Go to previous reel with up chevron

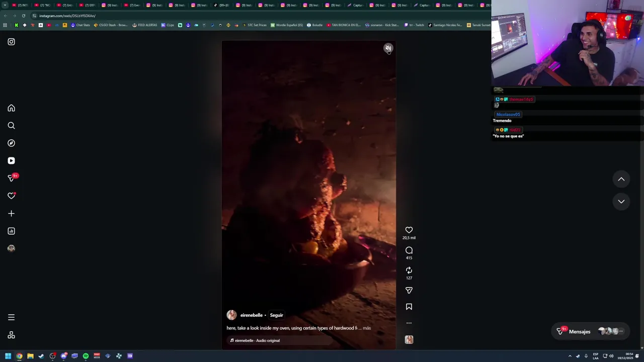[x=621, y=179]
